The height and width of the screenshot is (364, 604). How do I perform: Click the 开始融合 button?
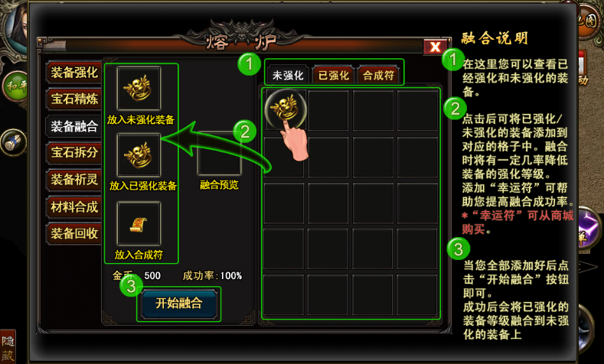(178, 304)
